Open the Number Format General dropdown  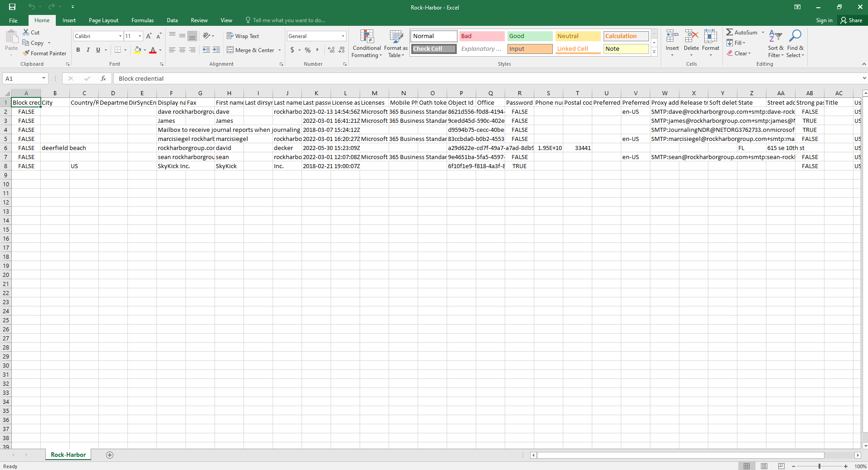(x=343, y=36)
